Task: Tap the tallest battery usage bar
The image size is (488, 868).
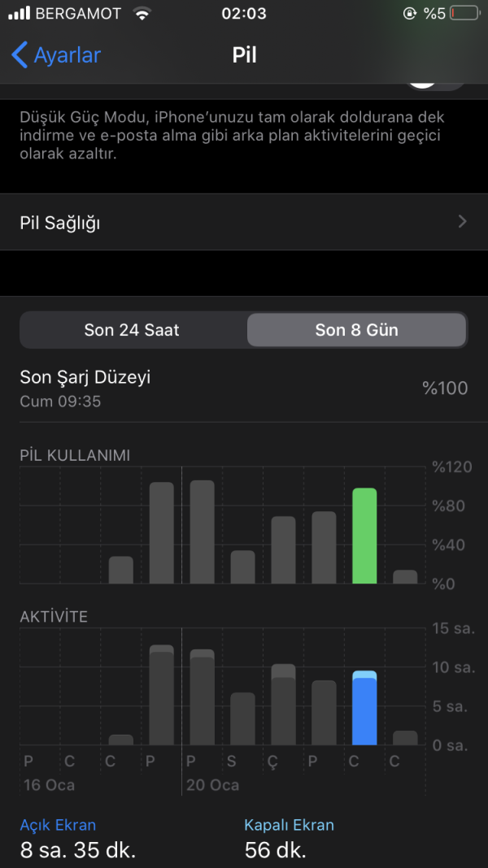Action: pos(202,532)
